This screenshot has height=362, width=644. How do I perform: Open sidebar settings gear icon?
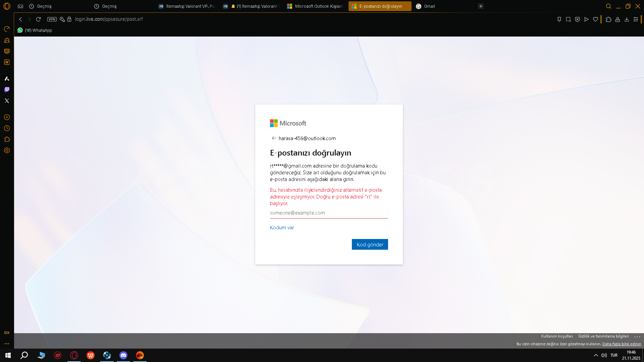(x=7, y=150)
